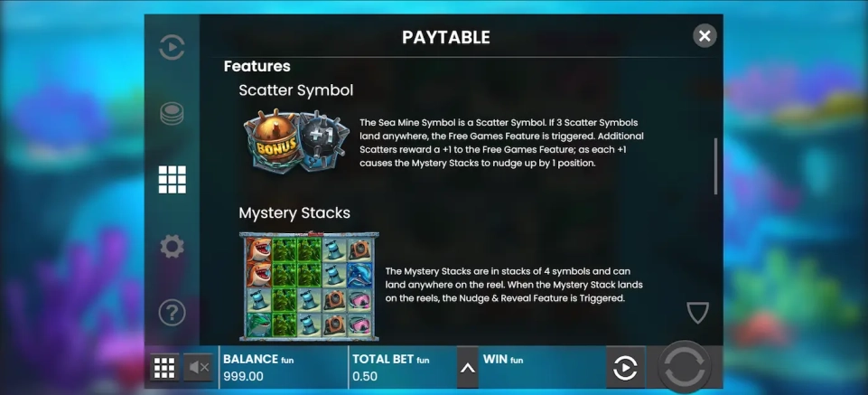Open the settings gear panel
Screen dimensions: 868x395
172,246
